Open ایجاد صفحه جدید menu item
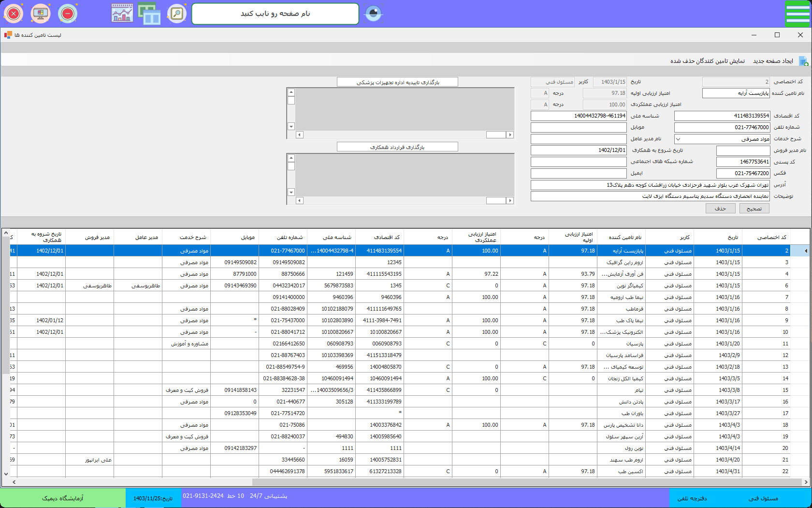 coord(773,61)
